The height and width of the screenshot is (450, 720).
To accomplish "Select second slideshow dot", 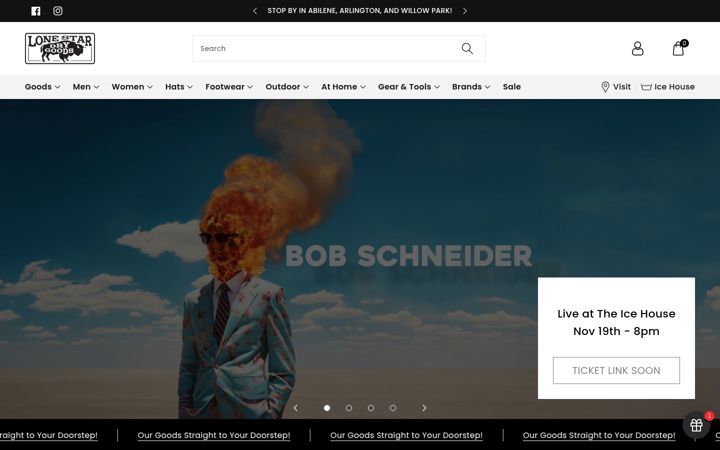I will (349, 408).
